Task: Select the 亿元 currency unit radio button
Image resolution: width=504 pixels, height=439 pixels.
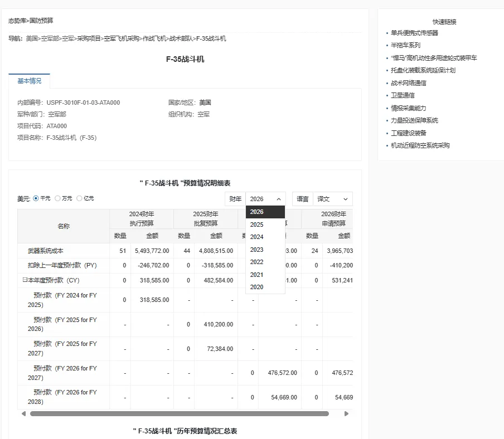Action: (79, 198)
